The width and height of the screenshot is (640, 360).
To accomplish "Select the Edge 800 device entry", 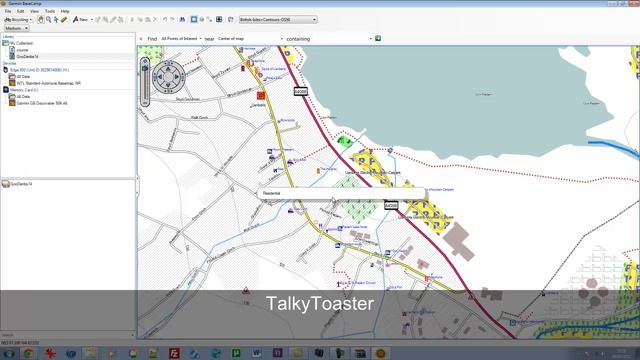I will (39, 70).
